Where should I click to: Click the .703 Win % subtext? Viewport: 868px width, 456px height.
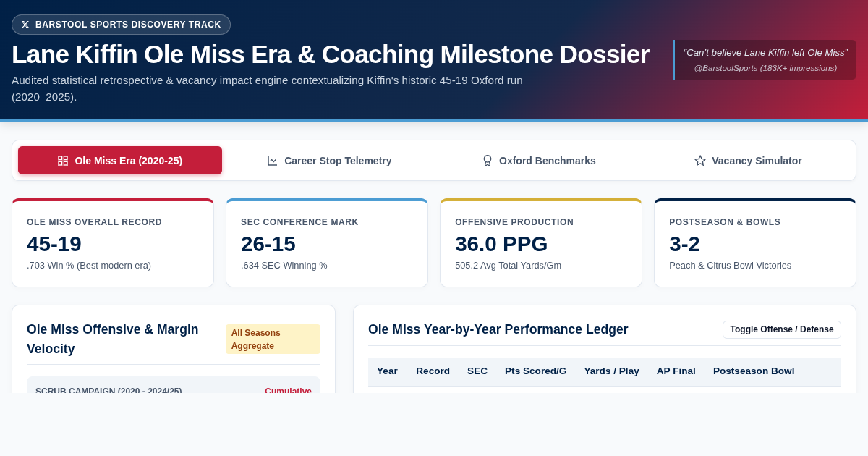[89, 266]
